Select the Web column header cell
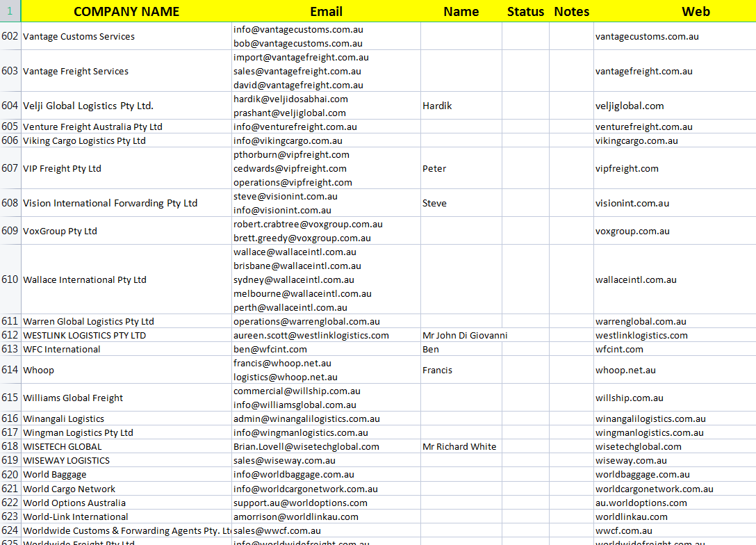Screen dimensions: 756x545 pyautogui.click(x=695, y=11)
